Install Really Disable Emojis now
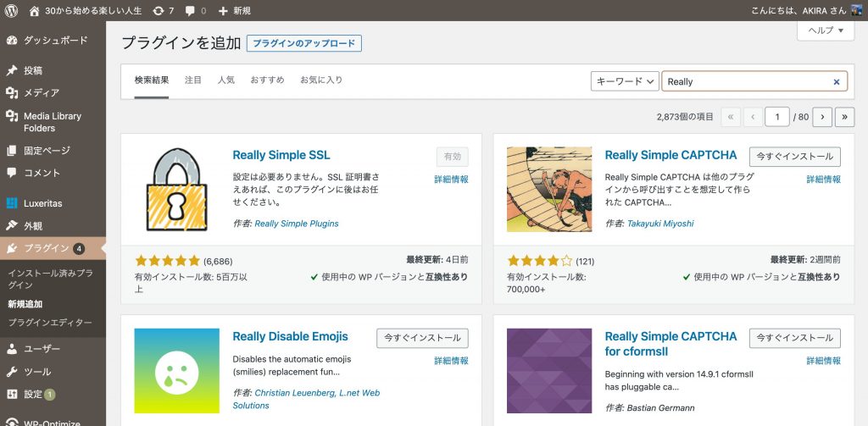 pyautogui.click(x=422, y=338)
